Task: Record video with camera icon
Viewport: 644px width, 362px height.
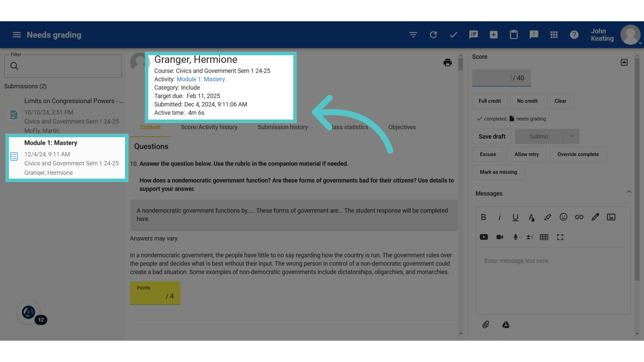Action: point(500,237)
